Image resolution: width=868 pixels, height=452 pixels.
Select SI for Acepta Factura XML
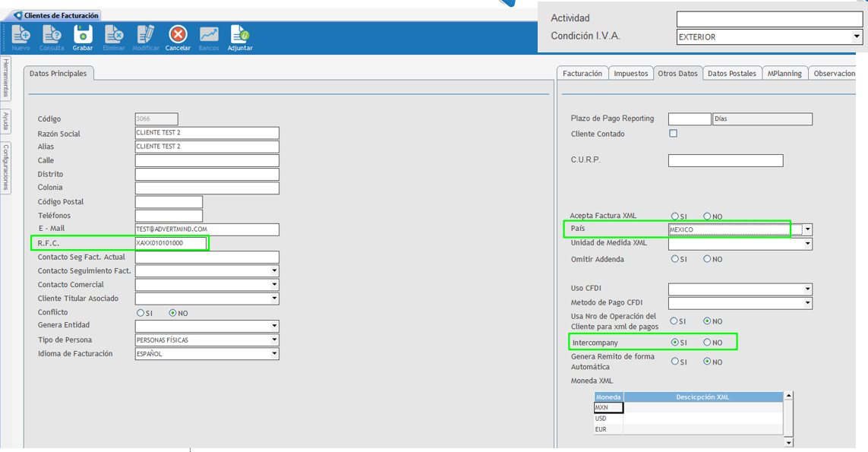point(675,216)
